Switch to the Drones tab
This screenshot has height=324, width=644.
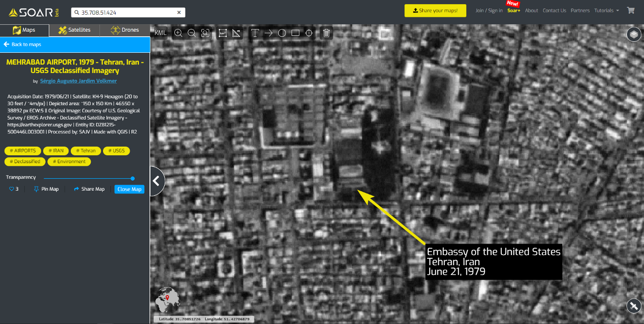coord(125,30)
